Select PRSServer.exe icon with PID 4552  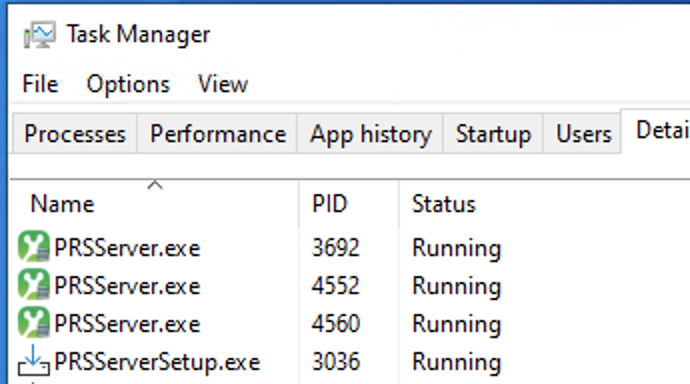[x=34, y=285]
